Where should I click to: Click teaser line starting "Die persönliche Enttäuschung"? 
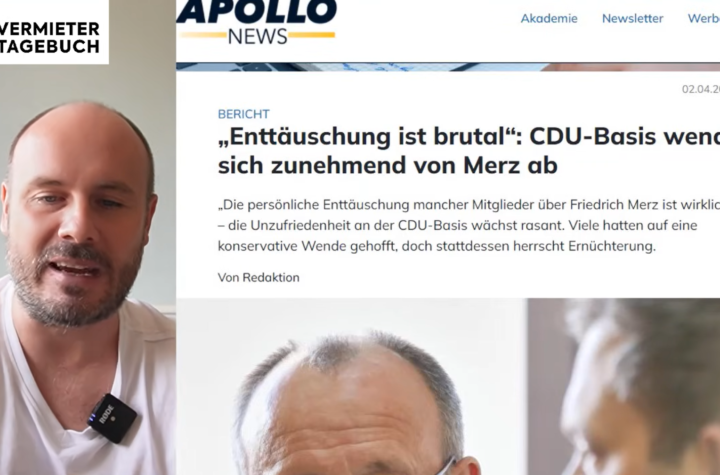(469, 204)
